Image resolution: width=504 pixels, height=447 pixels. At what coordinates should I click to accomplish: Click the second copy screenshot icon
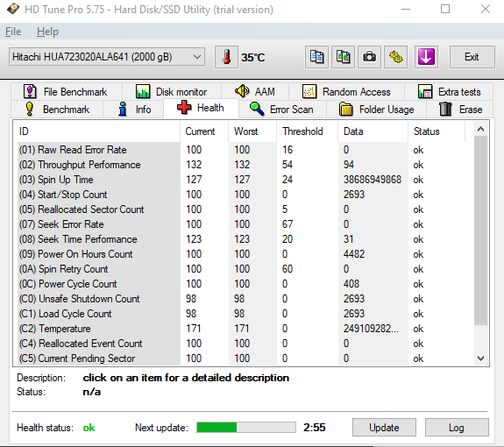343,57
